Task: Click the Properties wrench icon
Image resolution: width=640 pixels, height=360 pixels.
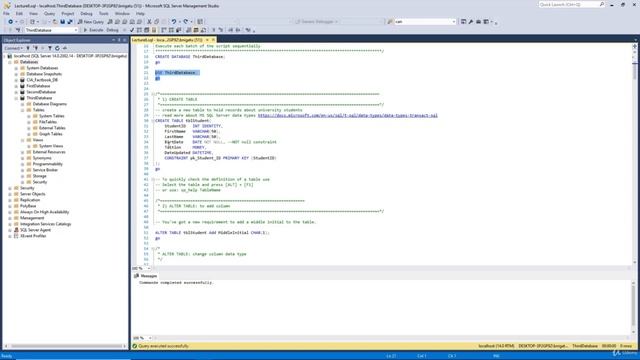Action: pyautogui.click(x=471, y=22)
